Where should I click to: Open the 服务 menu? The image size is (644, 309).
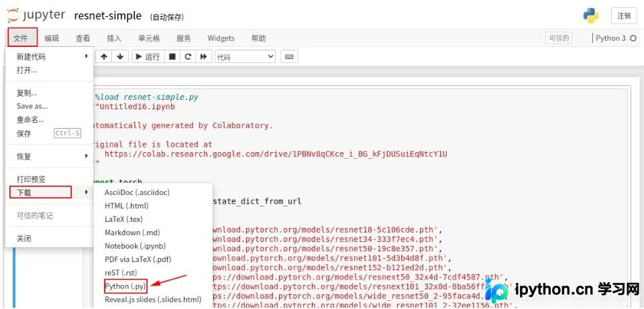click(184, 38)
